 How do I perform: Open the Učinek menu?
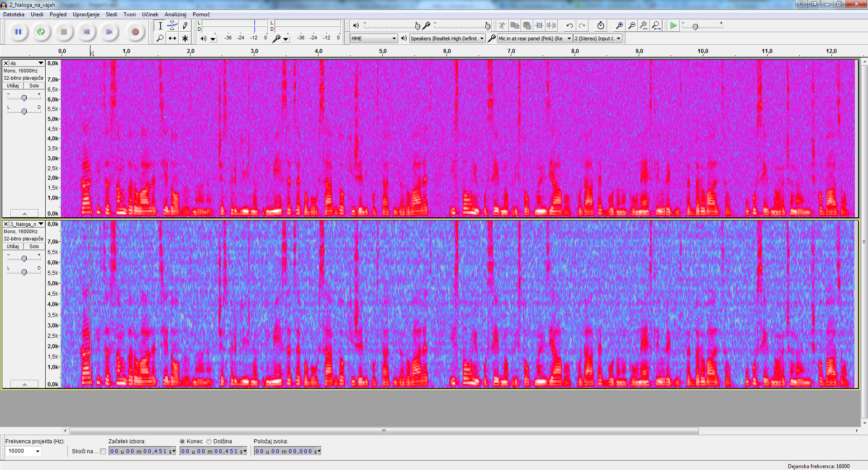pos(150,14)
